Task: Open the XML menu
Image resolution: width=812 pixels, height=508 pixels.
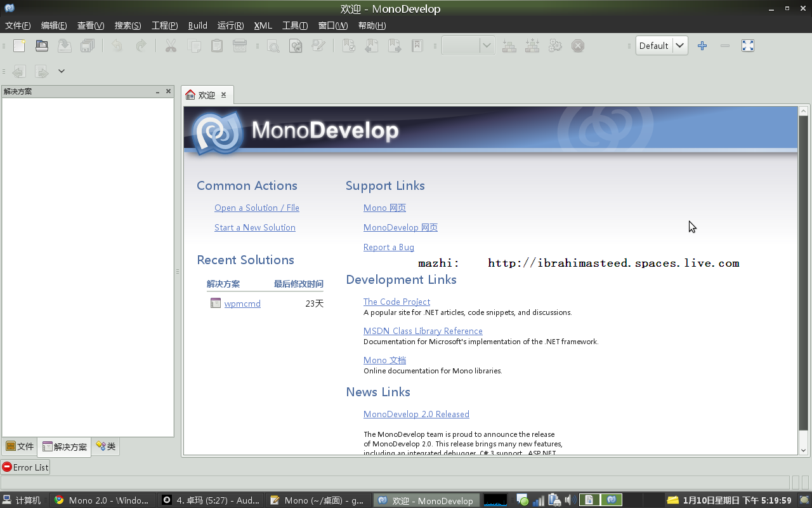Action: [263, 25]
